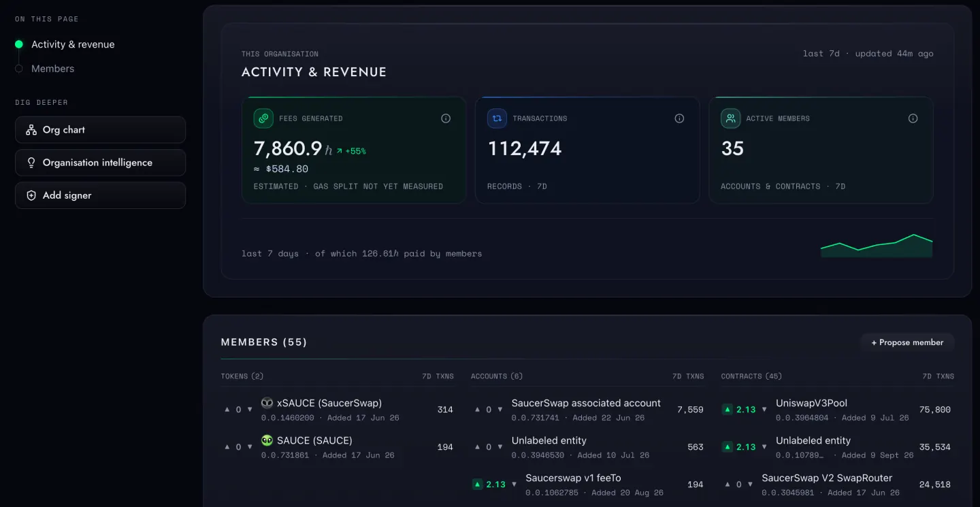The width and height of the screenshot is (980, 507).
Task: Upvote the SAUCE (SAUCE) token
Action: point(227,447)
